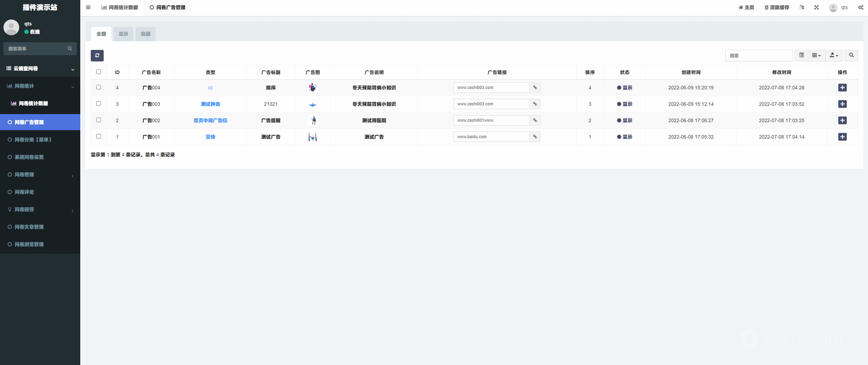The height and width of the screenshot is (365, 868).
Task: Select checkbox for 广告003 row
Action: [99, 104]
